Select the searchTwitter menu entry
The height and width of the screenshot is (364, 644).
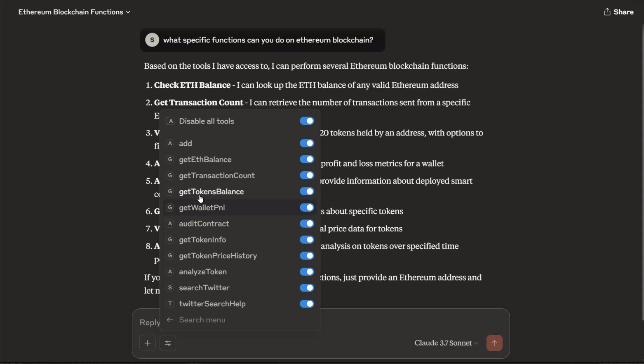(x=240, y=288)
